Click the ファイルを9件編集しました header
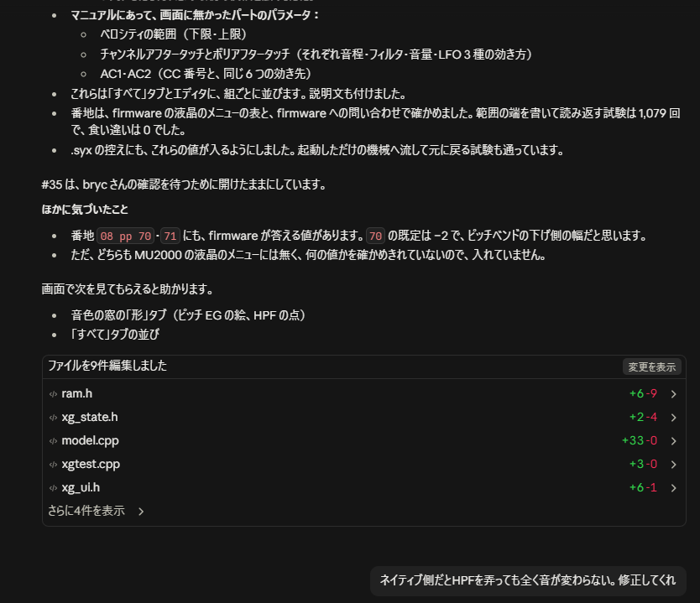Image resolution: width=700 pixels, height=603 pixels. coord(107,366)
